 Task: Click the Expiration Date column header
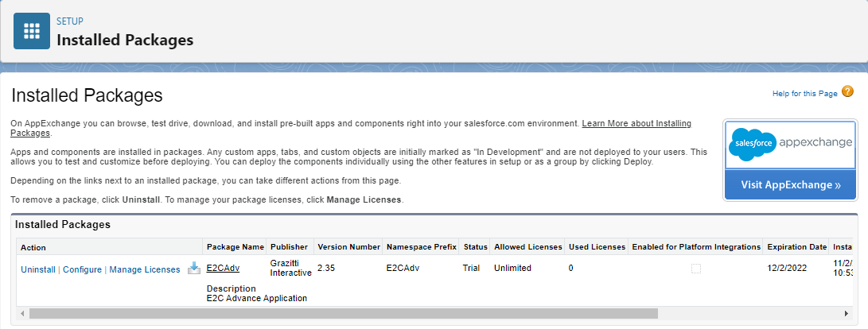coord(796,246)
